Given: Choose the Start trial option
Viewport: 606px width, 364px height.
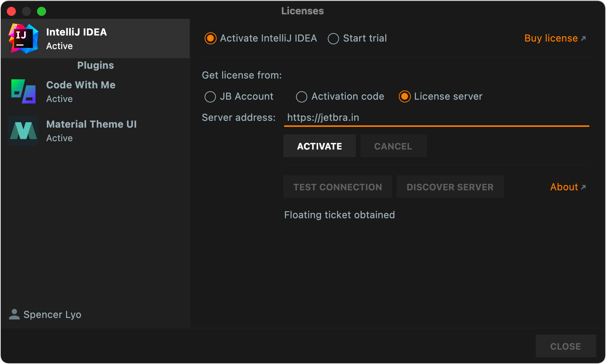Looking at the screenshot, I should click(333, 39).
